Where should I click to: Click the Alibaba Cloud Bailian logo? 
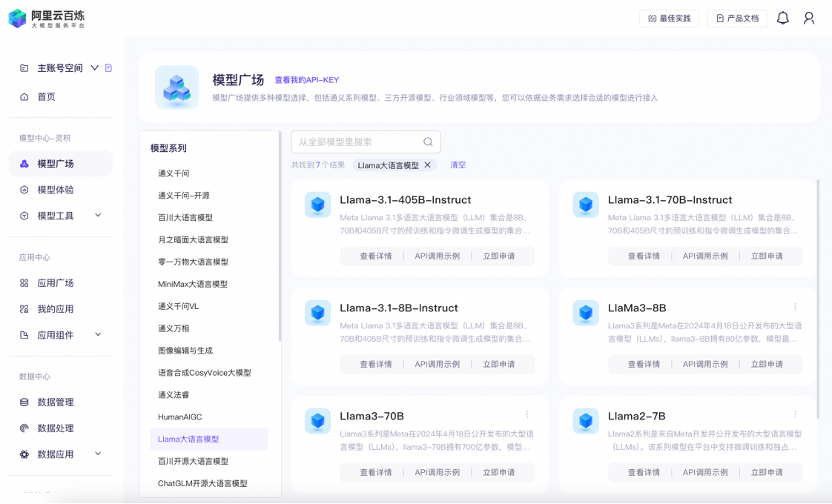pos(46,19)
